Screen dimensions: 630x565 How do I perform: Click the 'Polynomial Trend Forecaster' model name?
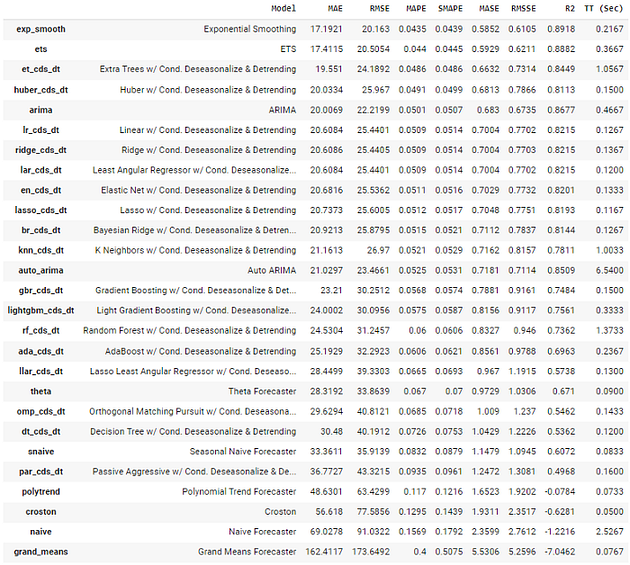click(x=239, y=492)
